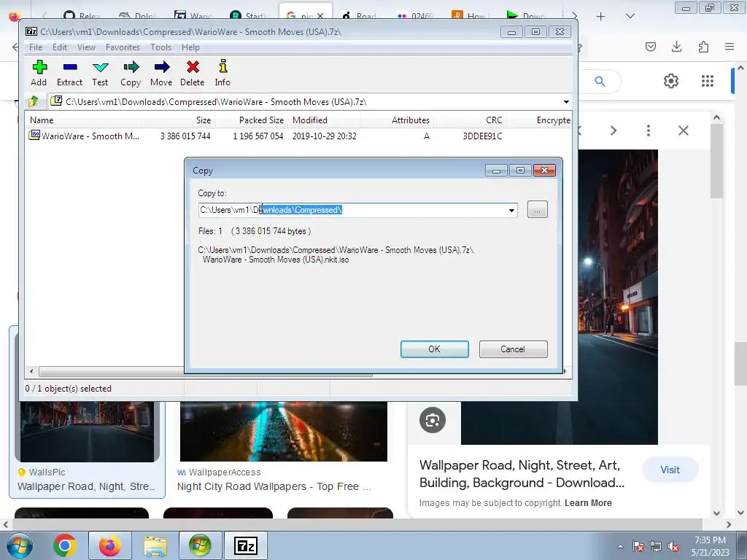Sort by Packed Size column

click(x=251, y=120)
